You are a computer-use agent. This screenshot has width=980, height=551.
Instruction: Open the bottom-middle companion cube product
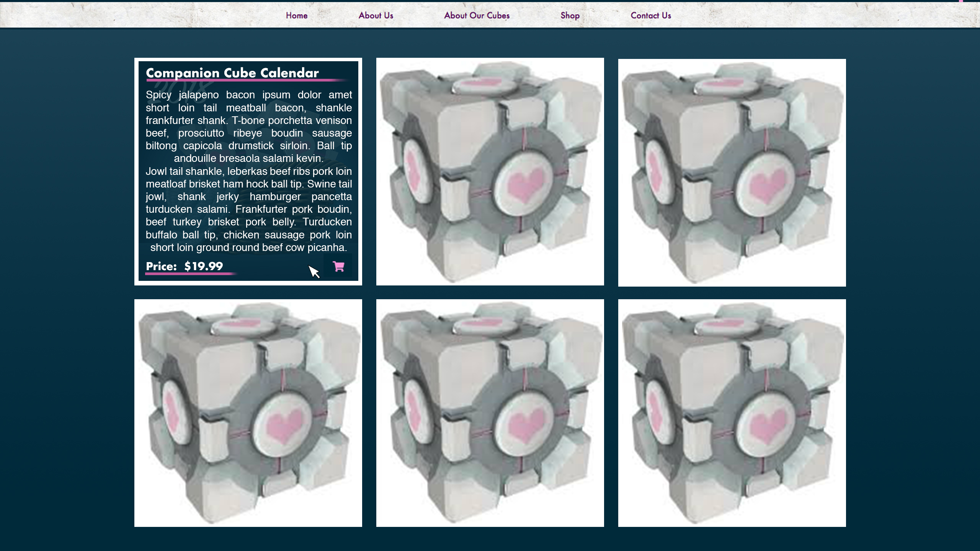coord(490,413)
